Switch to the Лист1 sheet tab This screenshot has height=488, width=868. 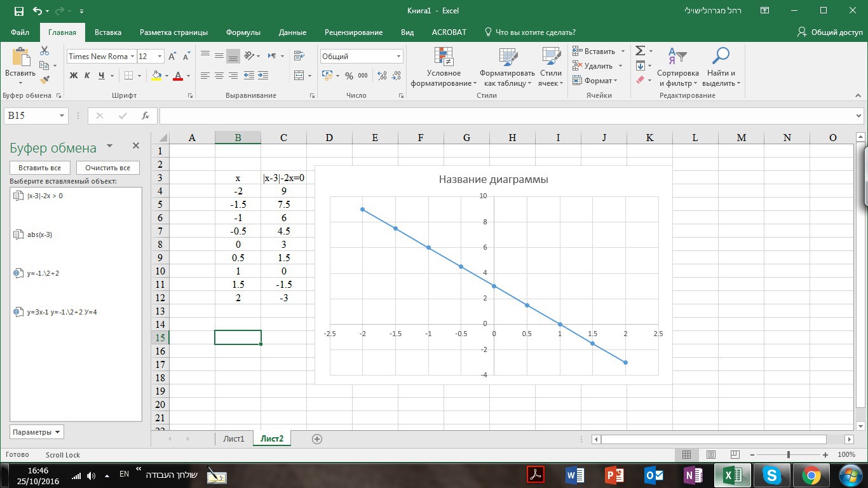[x=234, y=438]
